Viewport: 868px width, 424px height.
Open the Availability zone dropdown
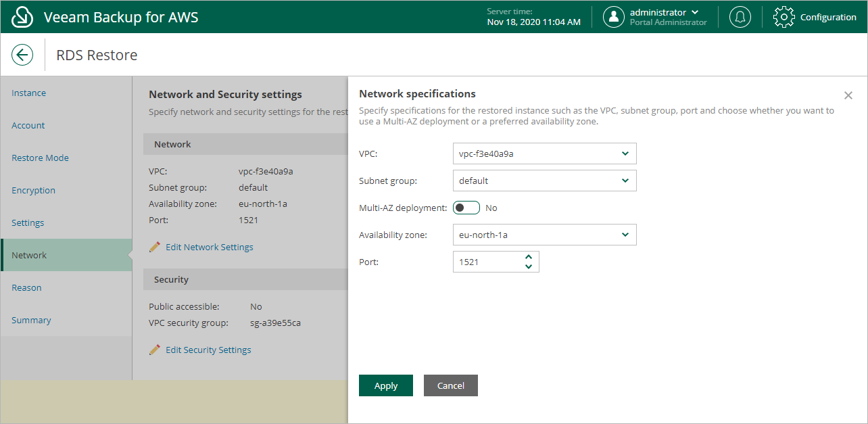tap(545, 235)
